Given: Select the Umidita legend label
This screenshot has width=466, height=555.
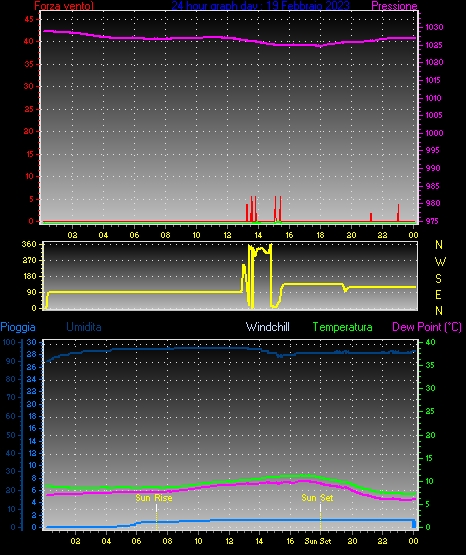Looking at the screenshot, I should (84, 327).
